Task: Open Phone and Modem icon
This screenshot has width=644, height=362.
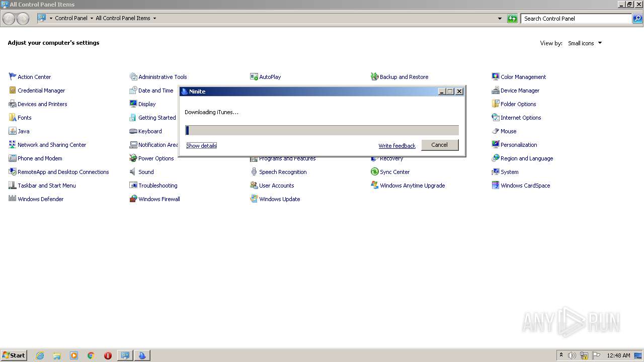Action: coord(13,158)
